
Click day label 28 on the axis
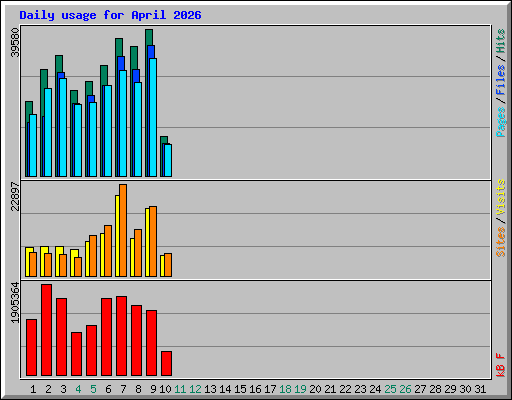point(435,389)
